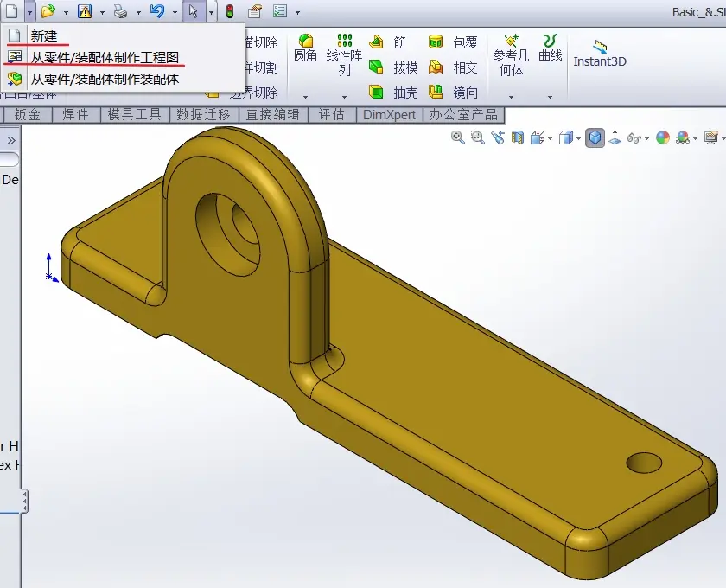Choose 从零件/装配体制作工程图 menu entry

click(123, 57)
